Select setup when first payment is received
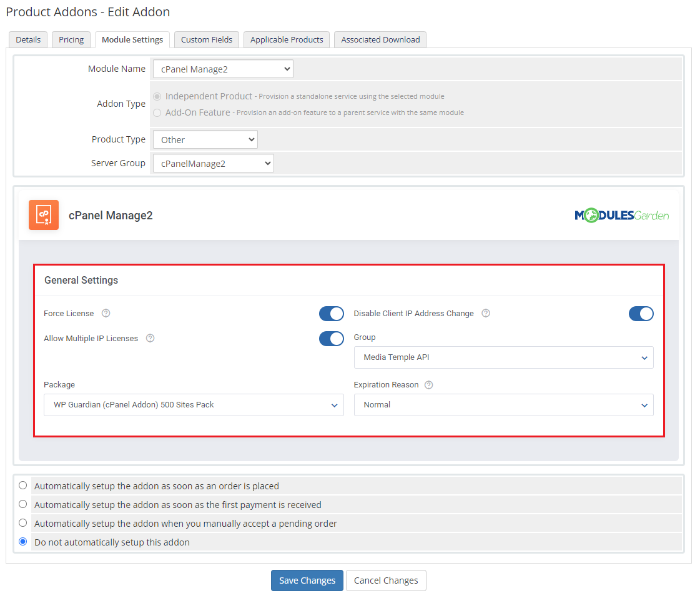This screenshot has height=598, width=700. point(22,504)
